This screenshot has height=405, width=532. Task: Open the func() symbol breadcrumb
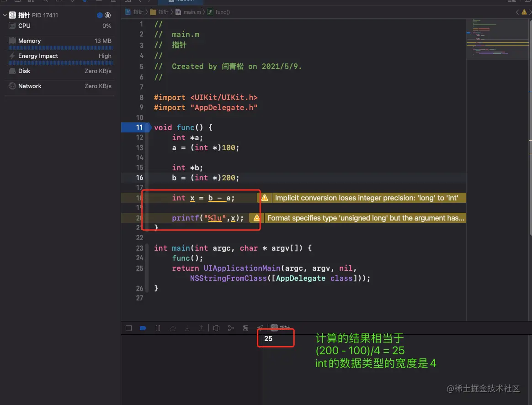tap(219, 12)
